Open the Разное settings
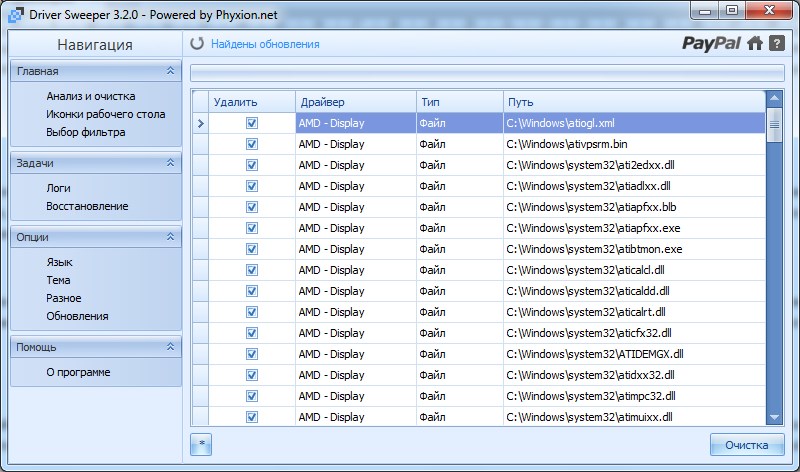800x472 pixels. pos(64,298)
